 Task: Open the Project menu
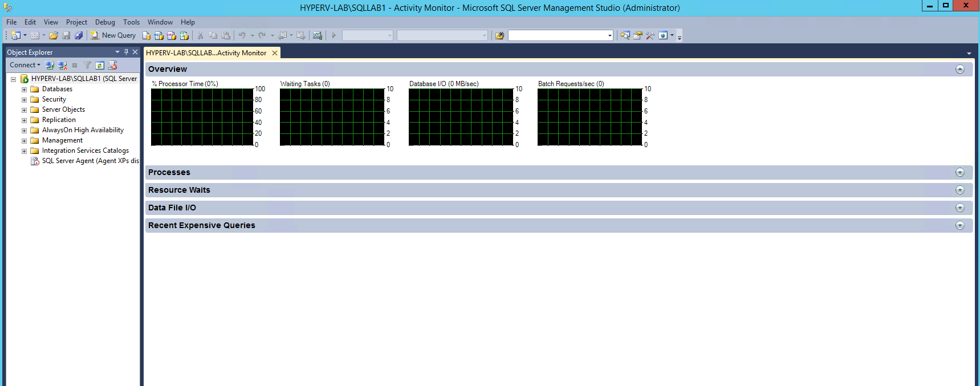point(76,22)
